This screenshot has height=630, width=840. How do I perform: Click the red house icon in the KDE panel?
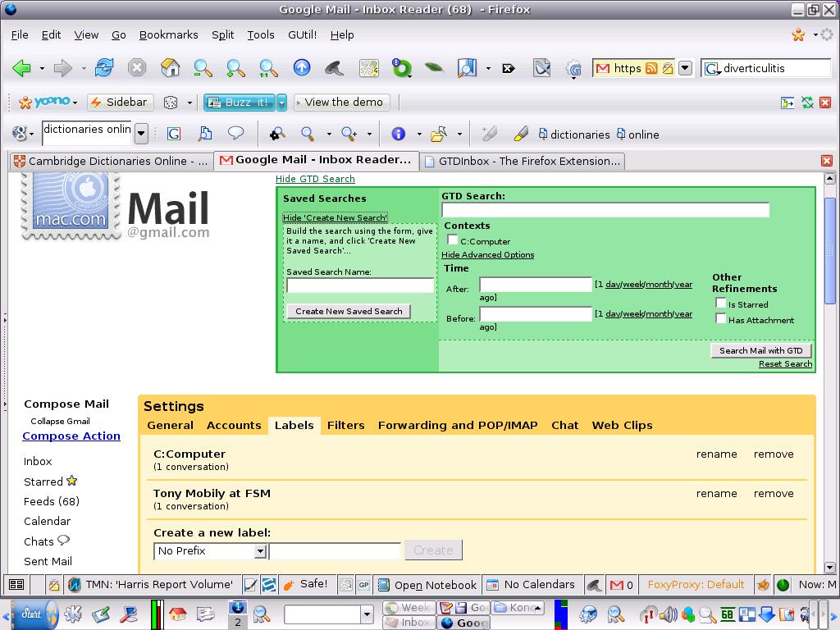(178, 614)
